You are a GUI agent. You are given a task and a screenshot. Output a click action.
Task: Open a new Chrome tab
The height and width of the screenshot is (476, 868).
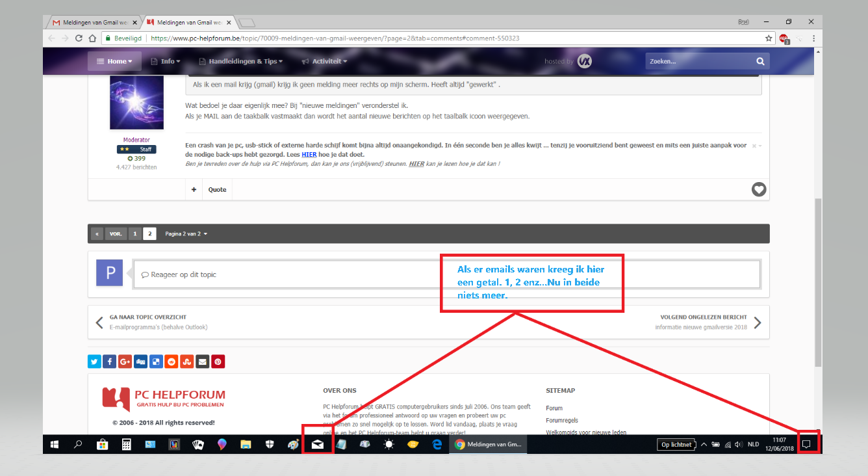click(x=247, y=23)
